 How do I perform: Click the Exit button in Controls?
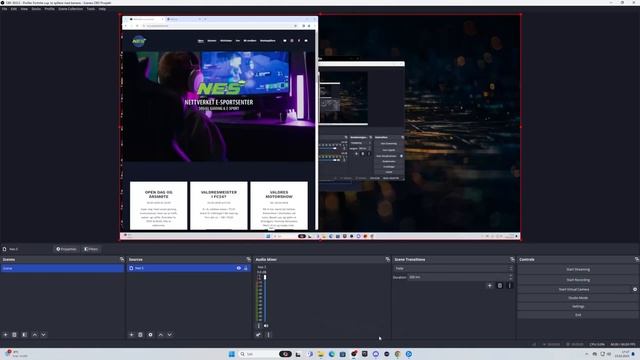coord(578,315)
